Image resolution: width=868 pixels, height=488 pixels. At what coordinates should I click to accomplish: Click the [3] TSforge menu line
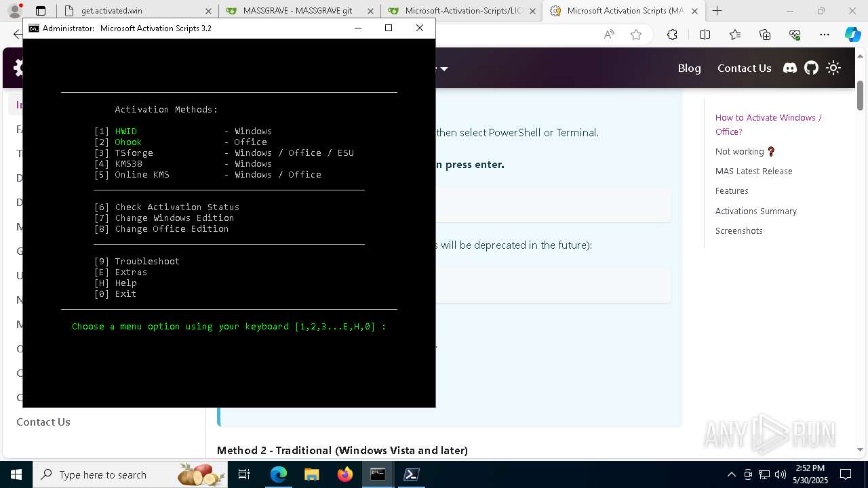(x=224, y=152)
